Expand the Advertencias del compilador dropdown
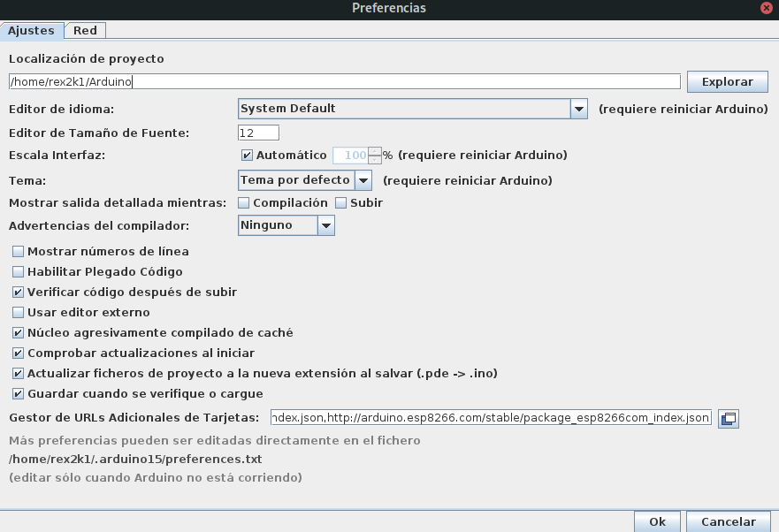The height and width of the screenshot is (532, 779). [x=325, y=225]
